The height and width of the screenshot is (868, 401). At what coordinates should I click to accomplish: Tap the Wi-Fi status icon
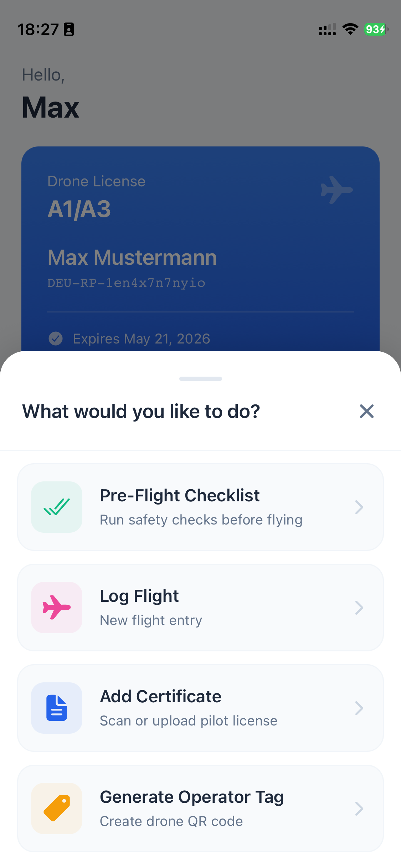coord(350,29)
